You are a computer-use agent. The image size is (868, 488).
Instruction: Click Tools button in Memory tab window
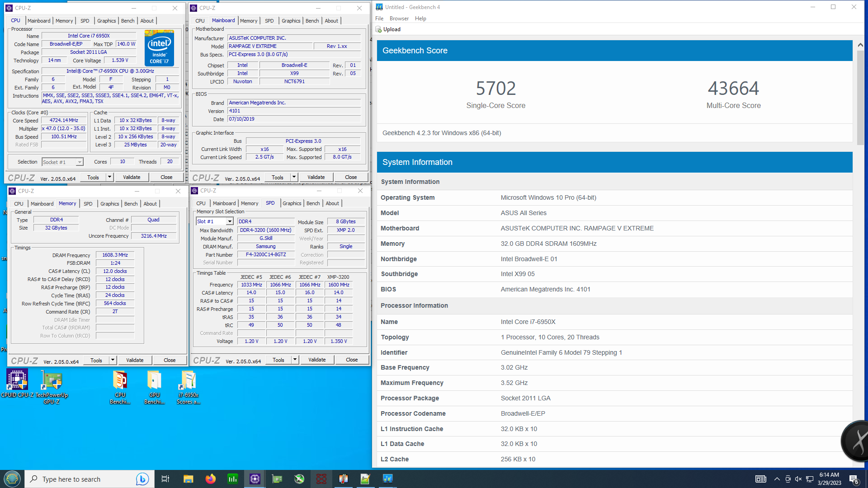click(x=96, y=360)
